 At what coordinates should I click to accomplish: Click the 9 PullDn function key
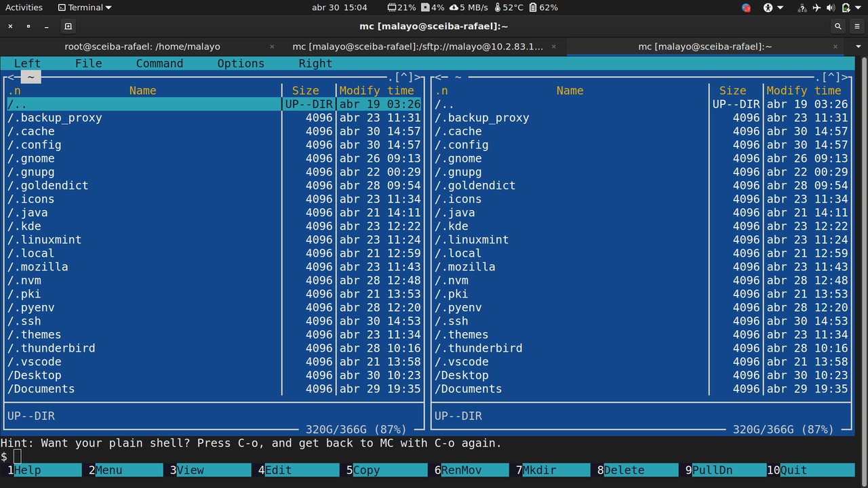tap(722, 470)
